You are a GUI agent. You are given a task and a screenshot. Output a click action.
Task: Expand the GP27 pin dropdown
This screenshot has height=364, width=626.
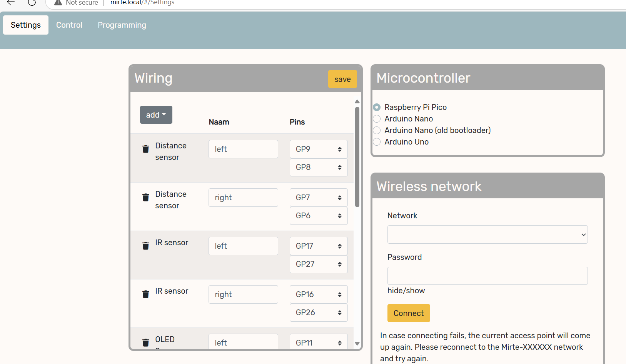(x=319, y=264)
